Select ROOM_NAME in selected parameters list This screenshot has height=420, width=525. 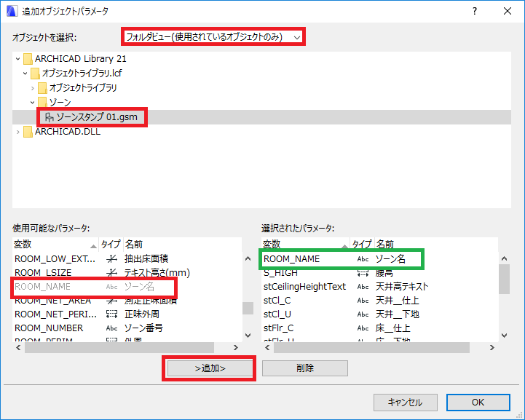click(379, 258)
